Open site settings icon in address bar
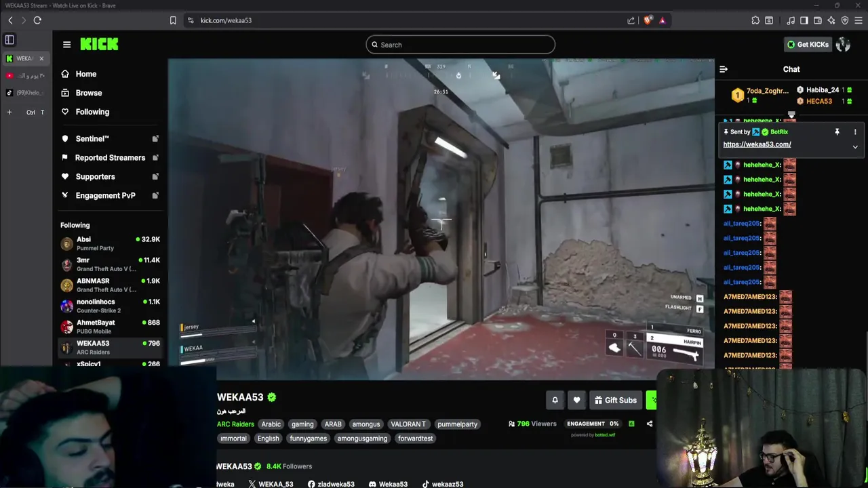Image resolution: width=868 pixels, height=488 pixels. point(191,20)
